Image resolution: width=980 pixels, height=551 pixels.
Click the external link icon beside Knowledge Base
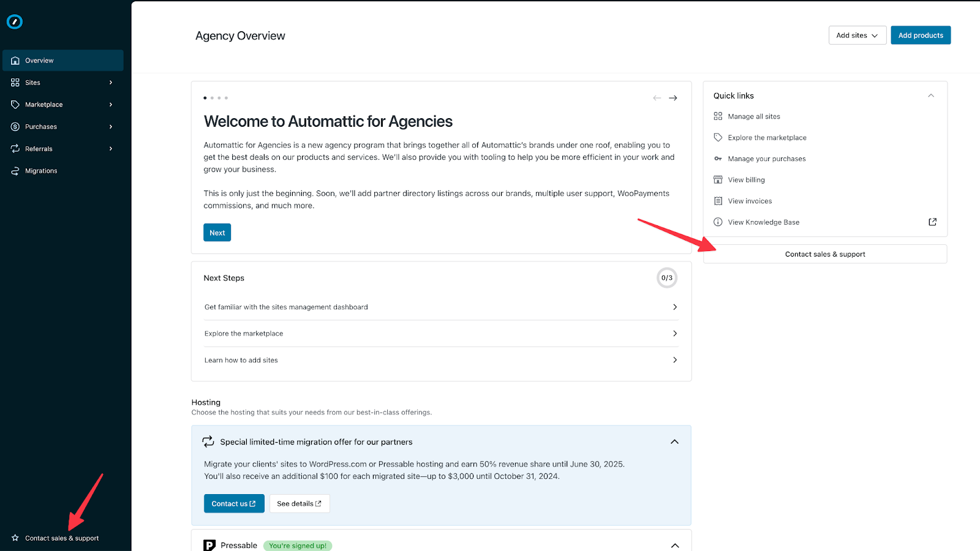pos(932,222)
